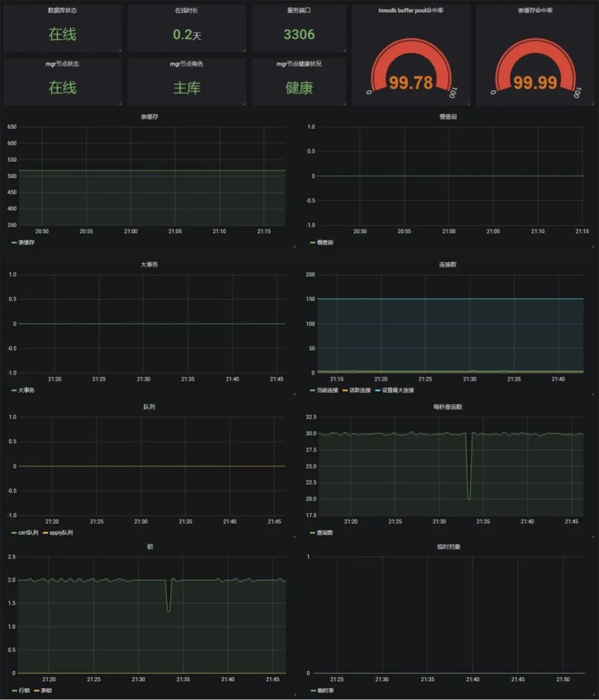The width and height of the screenshot is (599, 700).
Task: Click the 健康 mgr节点健康状况 value
Action: pyautogui.click(x=299, y=88)
